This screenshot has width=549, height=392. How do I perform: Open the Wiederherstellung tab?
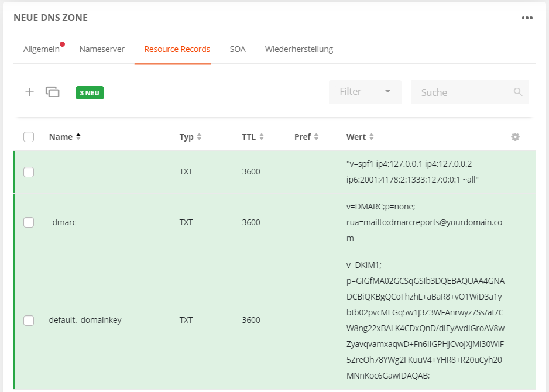(299, 49)
